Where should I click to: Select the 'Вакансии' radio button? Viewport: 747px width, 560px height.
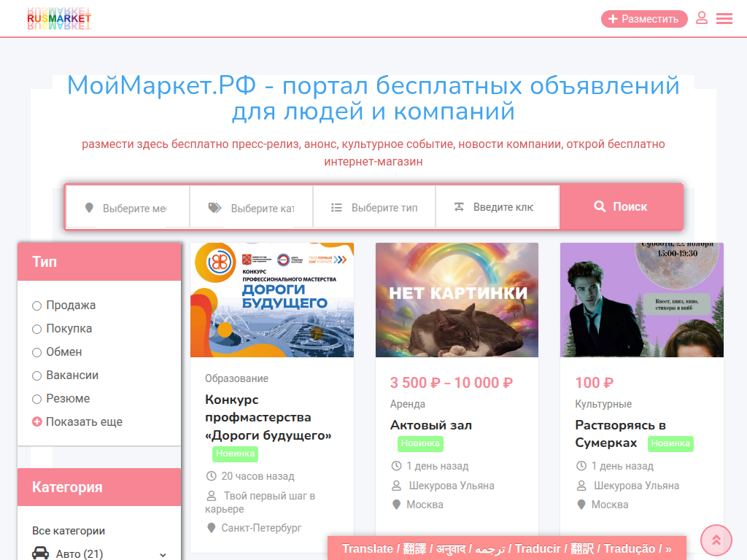(x=36, y=375)
